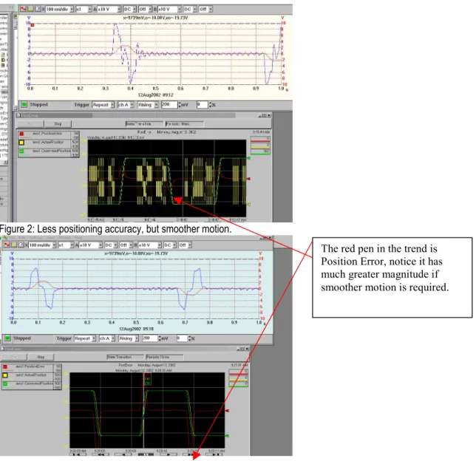Screen dimensions: 476x461
Task: Click pre-trigger percent field in 09:12 scope
Action: coord(203,105)
